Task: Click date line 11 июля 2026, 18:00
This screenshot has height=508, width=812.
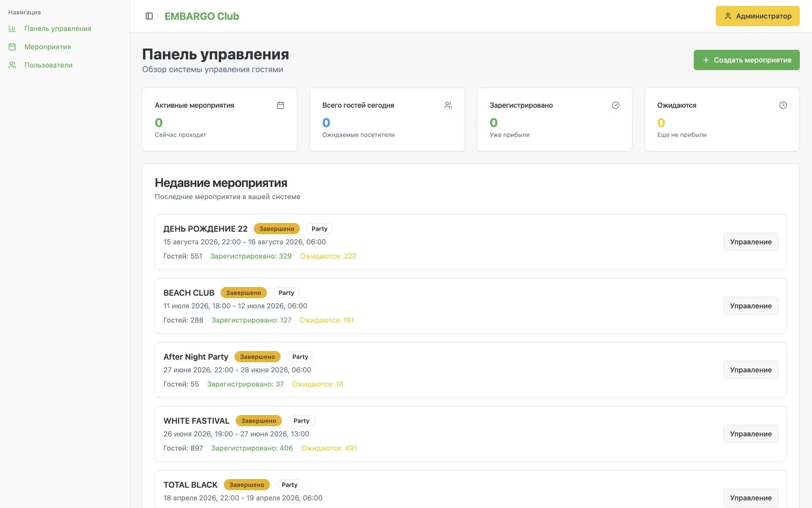Action: click(235, 306)
